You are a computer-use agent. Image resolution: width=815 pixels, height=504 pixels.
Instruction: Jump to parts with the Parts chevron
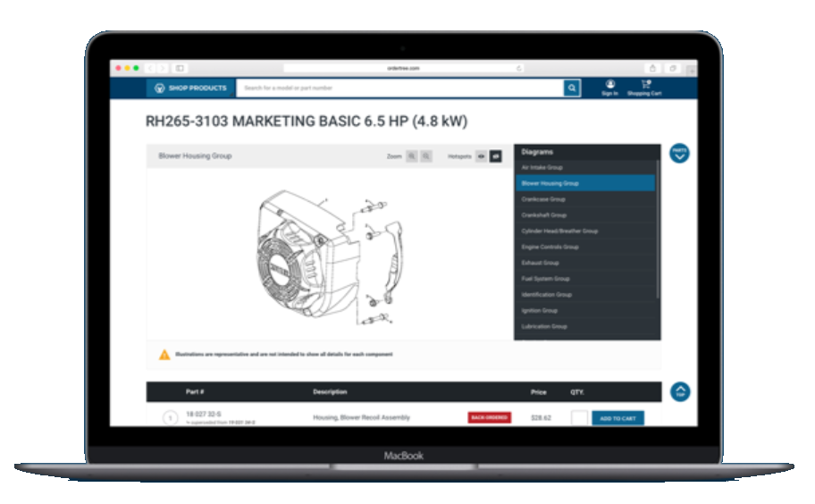(x=679, y=154)
